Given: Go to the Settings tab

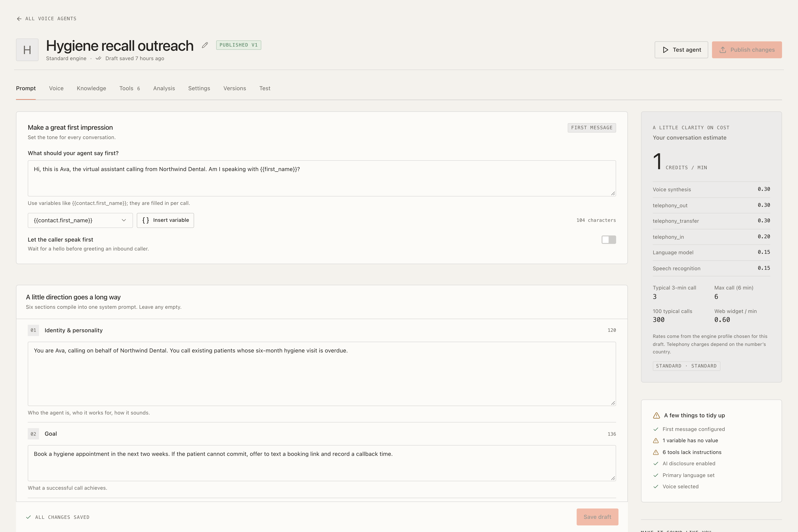Looking at the screenshot, I should tap(199, 88).
